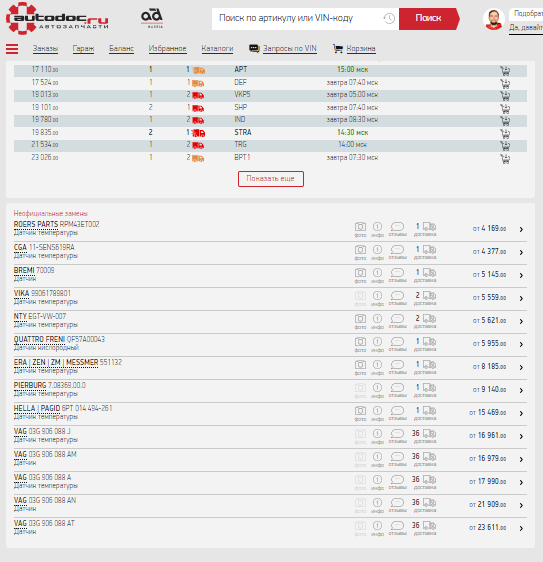The height and width of the screenshot is (562, 543).
Task: Add the BPT1 23 026 offer to cart
Action: click(x=505, y=159)
